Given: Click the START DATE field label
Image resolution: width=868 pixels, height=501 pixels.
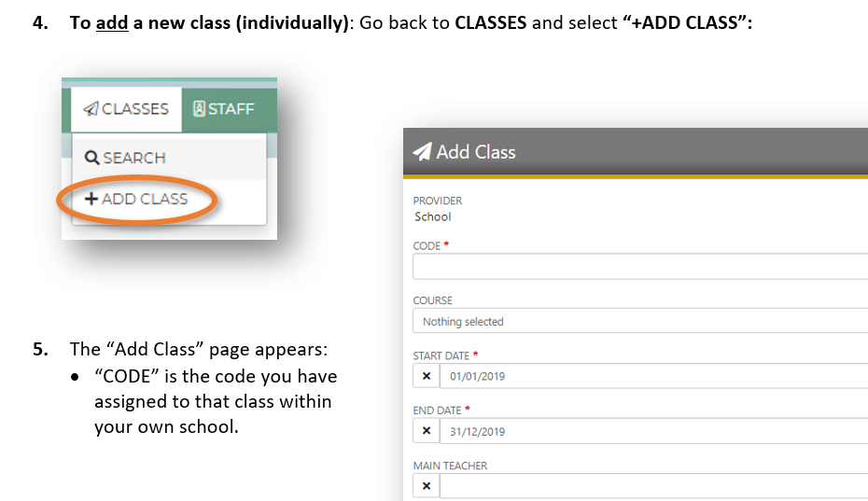Looking at the screenshot, I should (x=442, y=355).
